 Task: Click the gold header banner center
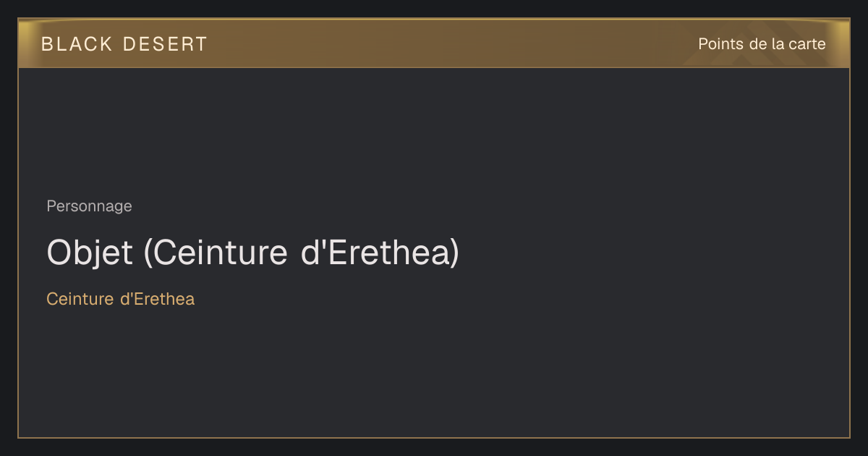click(434, 43)
